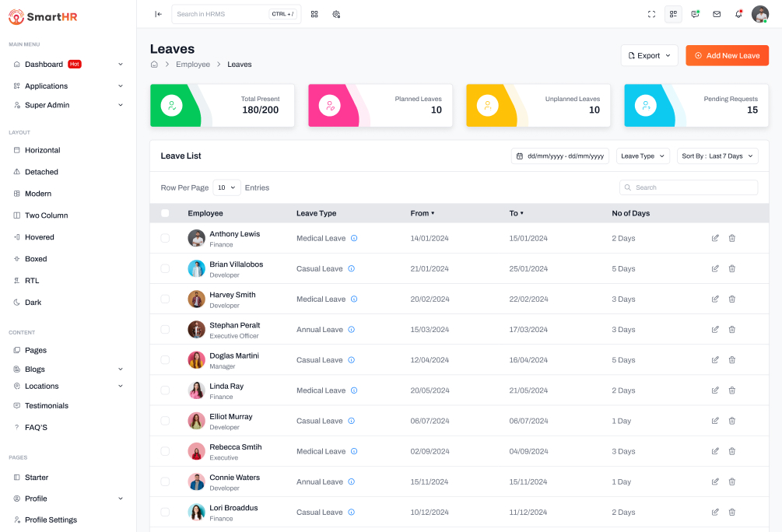Open the fullscreen toggle icon in header

click(x=651, y=14)
